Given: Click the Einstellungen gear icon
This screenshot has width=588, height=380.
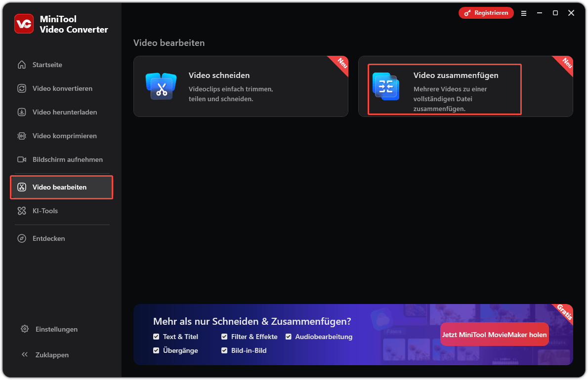Looking at the screenshot, I should pyautogui.click(x=25, y=329).
